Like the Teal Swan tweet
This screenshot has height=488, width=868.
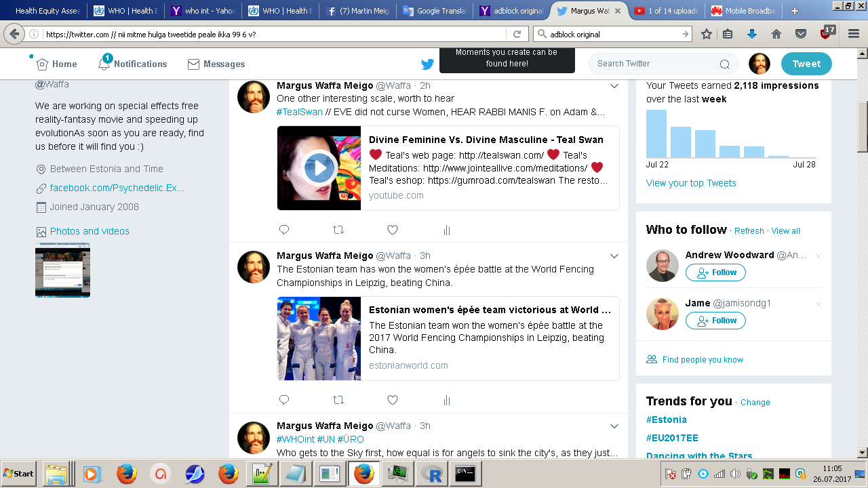(393, 230)
